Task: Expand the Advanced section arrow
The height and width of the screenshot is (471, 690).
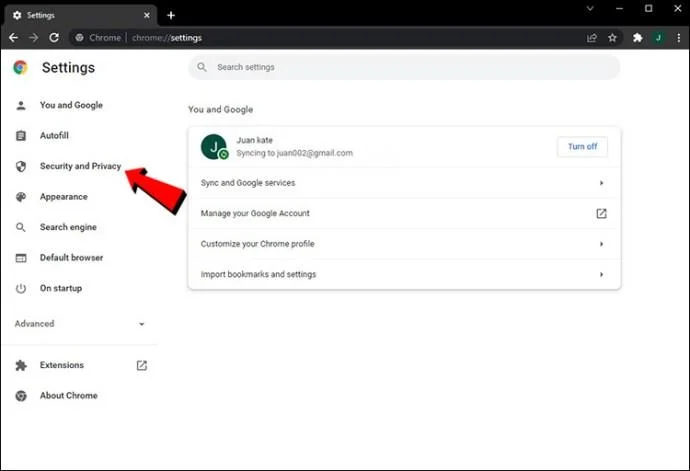Action: coord(142,324)
